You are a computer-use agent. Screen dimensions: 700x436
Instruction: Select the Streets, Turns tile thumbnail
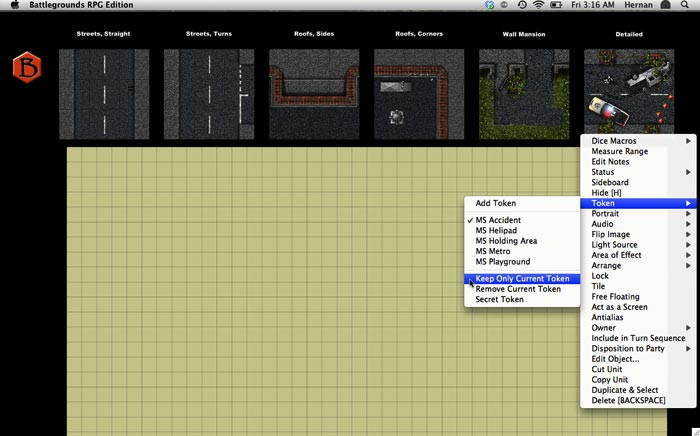[x=209, y=94]
